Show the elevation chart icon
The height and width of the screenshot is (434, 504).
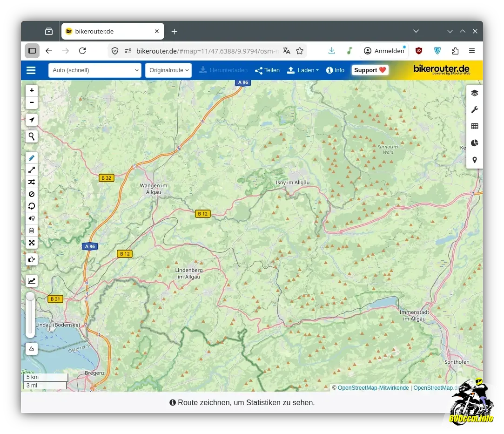[32, 281]
